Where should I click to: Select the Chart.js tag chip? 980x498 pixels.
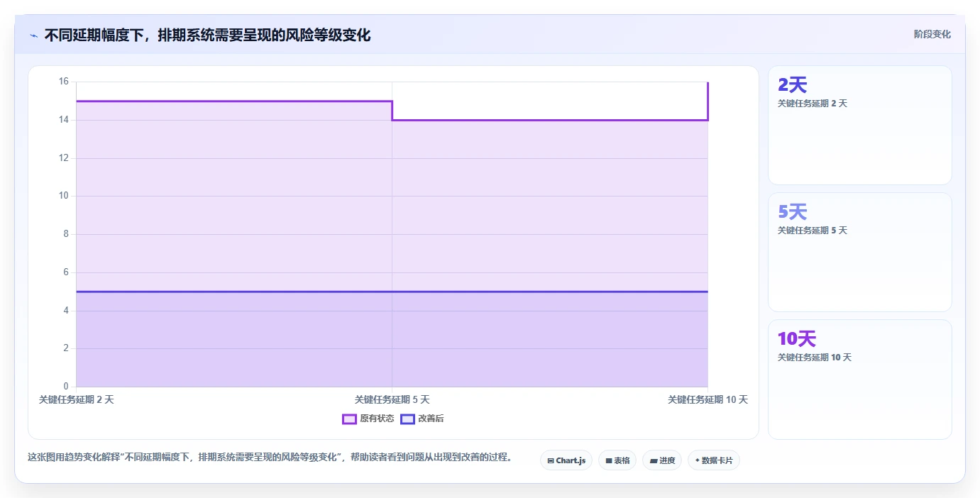[566, 460]
